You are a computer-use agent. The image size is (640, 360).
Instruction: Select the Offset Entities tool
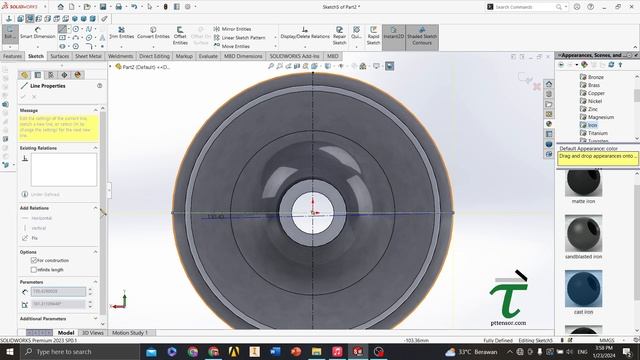180,36
